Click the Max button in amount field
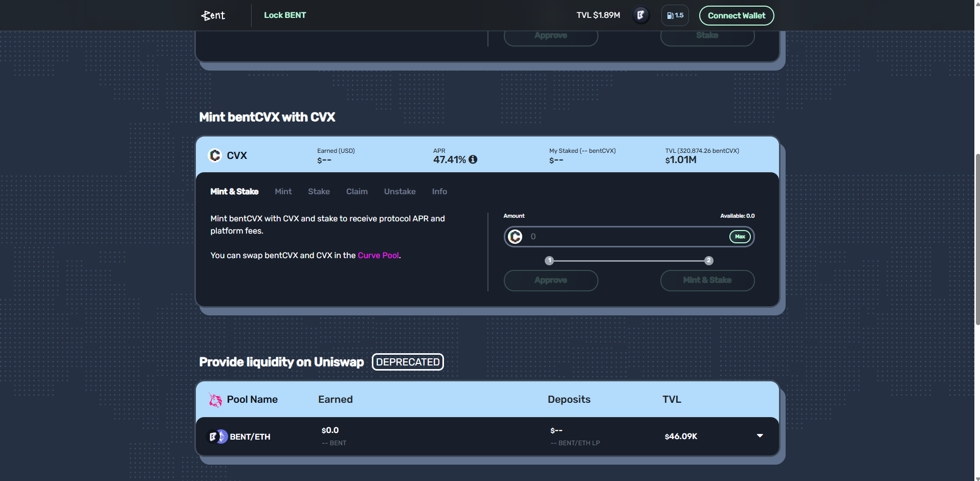The image size is (980, 481). [740, 237]
